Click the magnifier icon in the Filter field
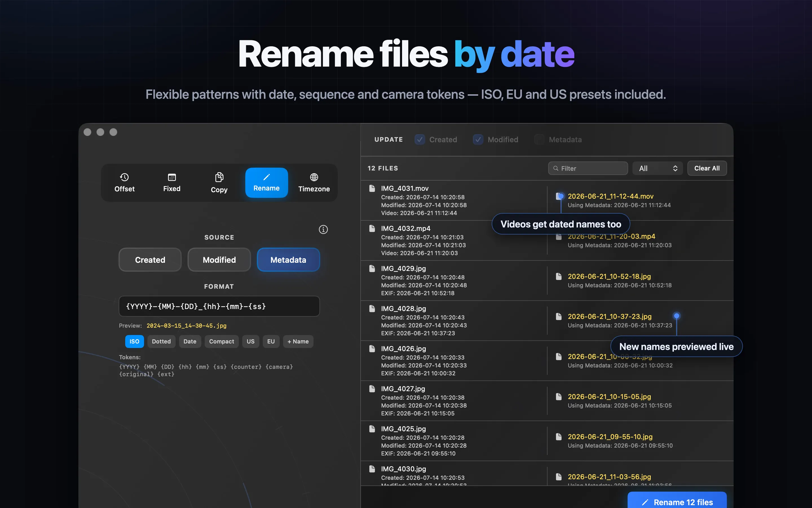Image resolution: width=812 pixels, height=508 pixels. pyautogui.click(x=556, y=168)
